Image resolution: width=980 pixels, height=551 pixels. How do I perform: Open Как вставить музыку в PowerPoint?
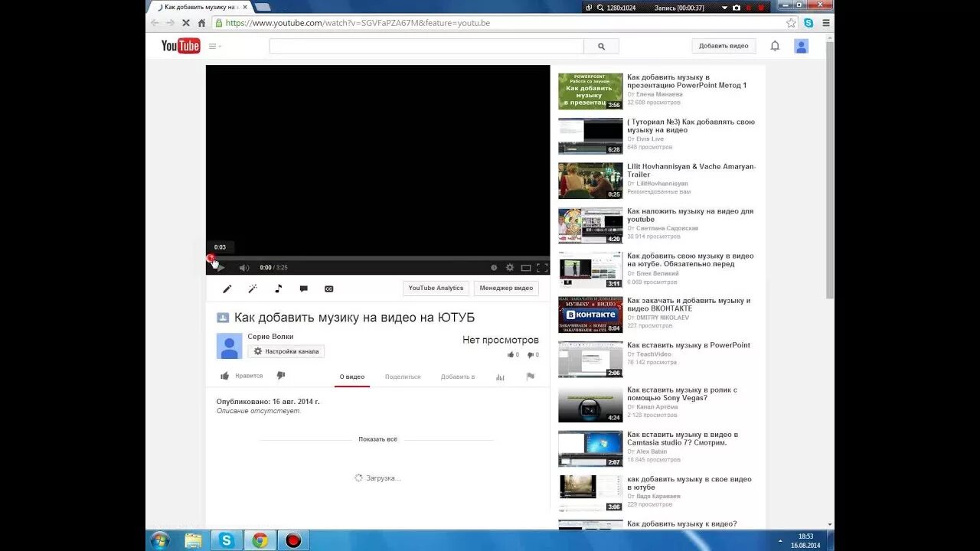tap(688, 345)
